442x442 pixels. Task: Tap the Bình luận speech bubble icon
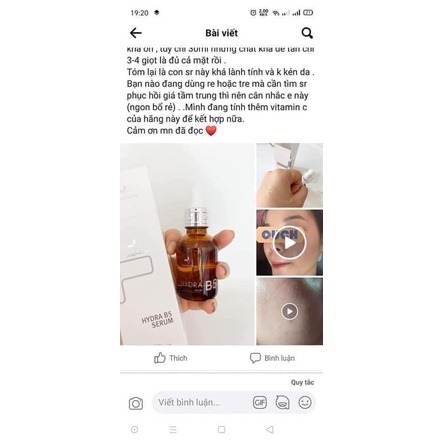[x=255, y=358]
